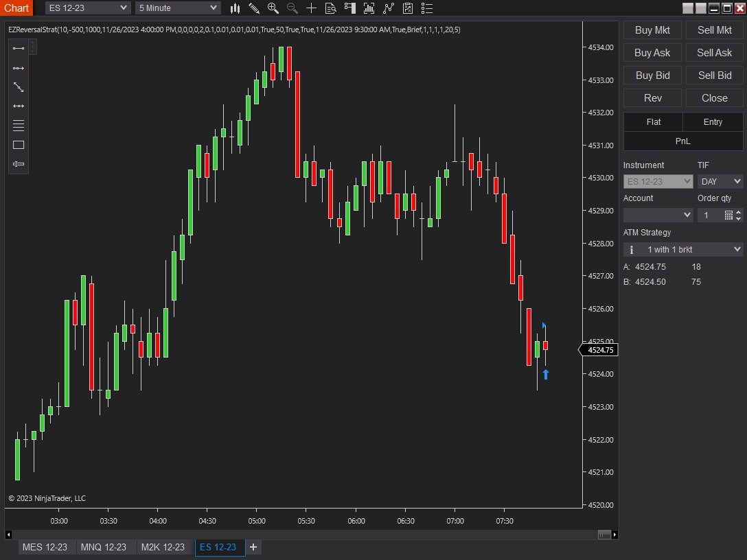Screen dimensions: 747x560
Task: Increase Order qty with the up stepper
Action: (x=739, y=212)
